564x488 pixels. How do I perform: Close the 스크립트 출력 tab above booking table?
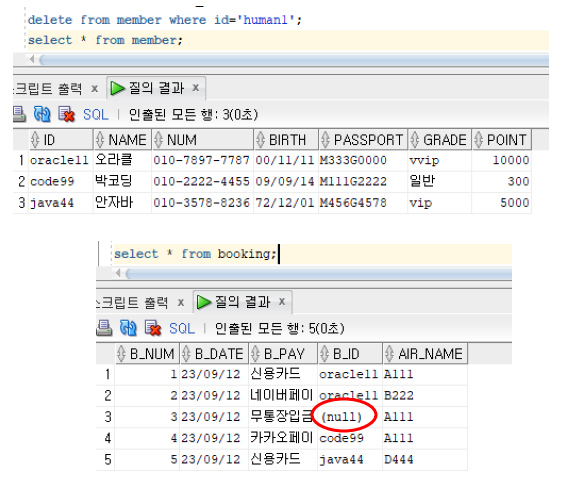[181, 302]
